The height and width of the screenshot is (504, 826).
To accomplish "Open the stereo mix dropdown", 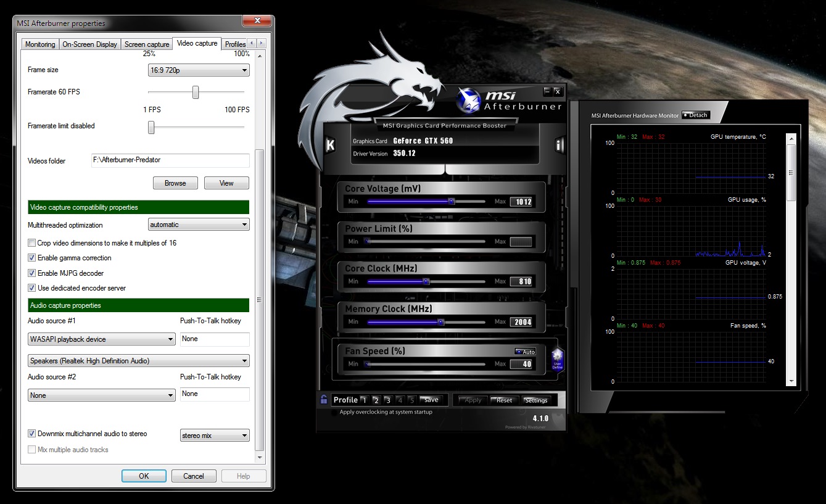I will pos(215,436).
